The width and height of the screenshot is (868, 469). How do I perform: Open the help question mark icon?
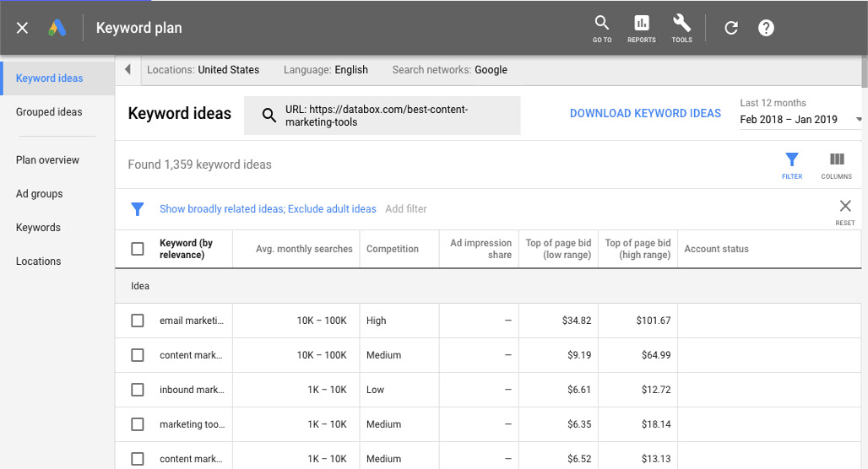coord(766,28)
